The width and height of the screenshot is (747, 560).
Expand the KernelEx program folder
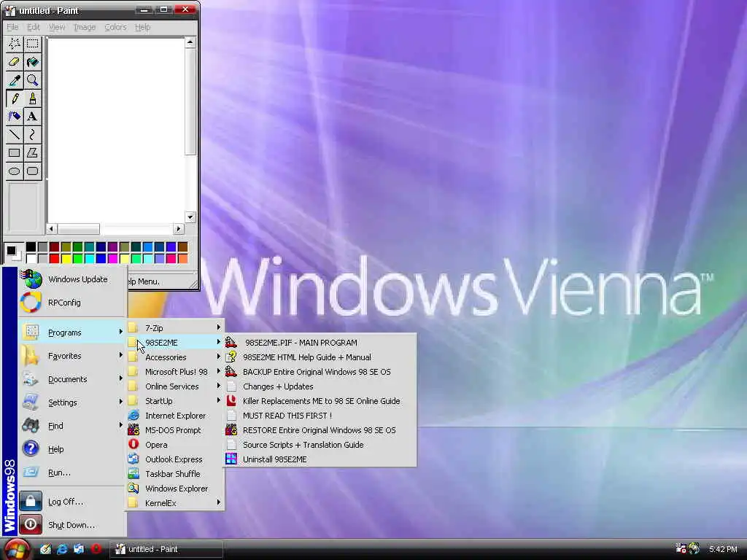pyautogui.click(x=175, y=503)
